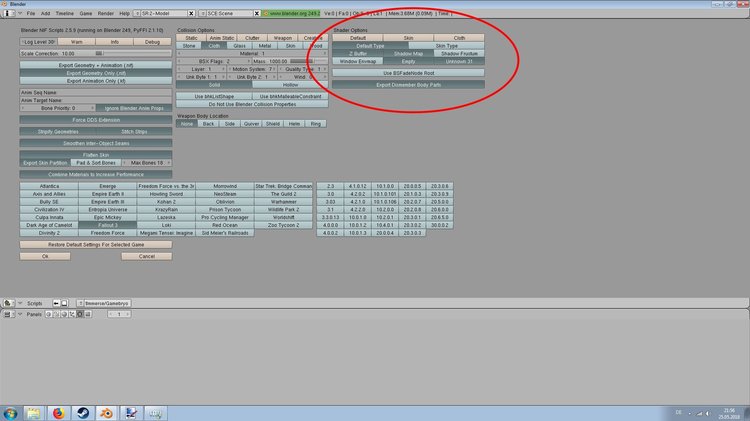The image size is (750, 421).
Task: Click the volume icon in system tray
Action: pos(708,413)
